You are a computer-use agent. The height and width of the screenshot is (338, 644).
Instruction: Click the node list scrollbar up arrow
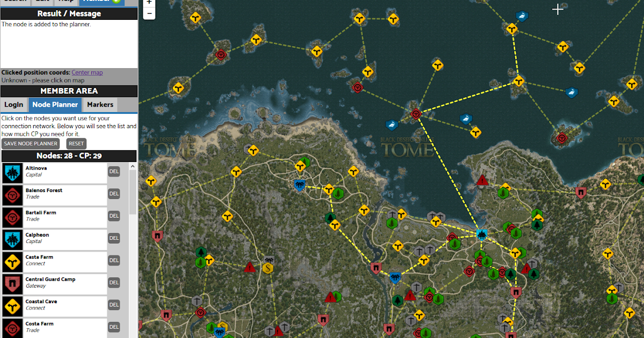(133, 167)
